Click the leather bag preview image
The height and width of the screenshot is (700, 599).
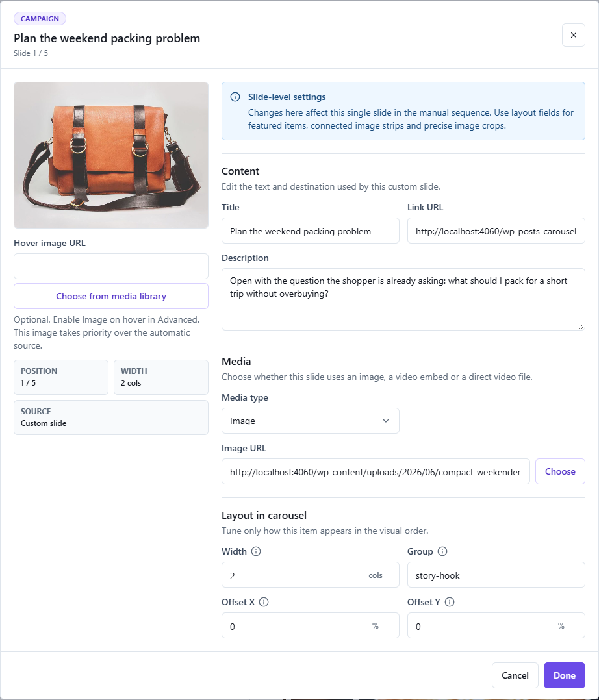[111, 155]
